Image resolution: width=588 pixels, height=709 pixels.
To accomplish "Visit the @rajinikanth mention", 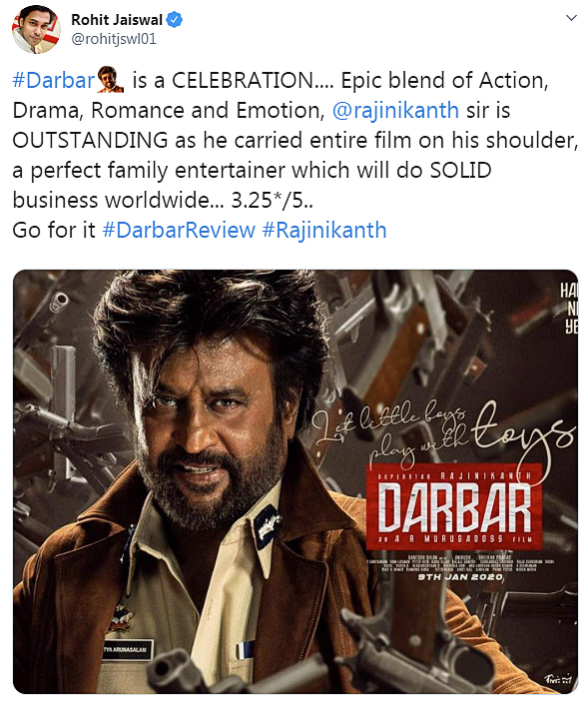I will (395, 111).
